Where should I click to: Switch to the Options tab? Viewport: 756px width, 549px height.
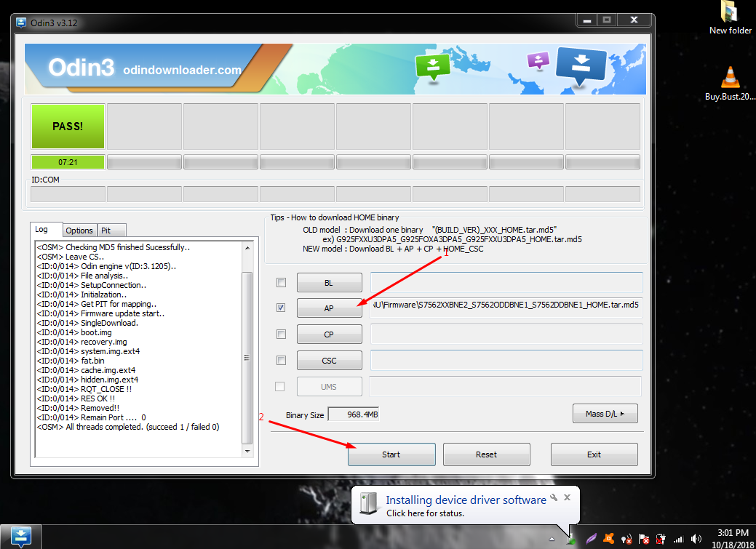79,231
